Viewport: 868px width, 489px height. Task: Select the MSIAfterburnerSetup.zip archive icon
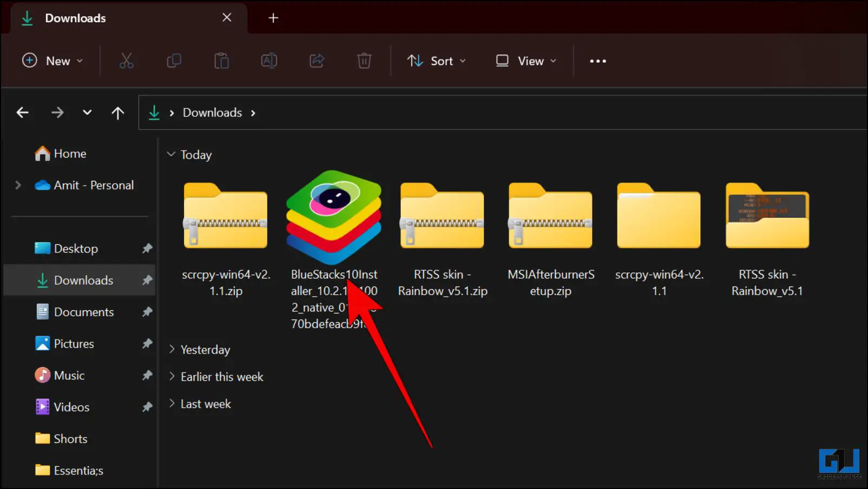[550, 216]
